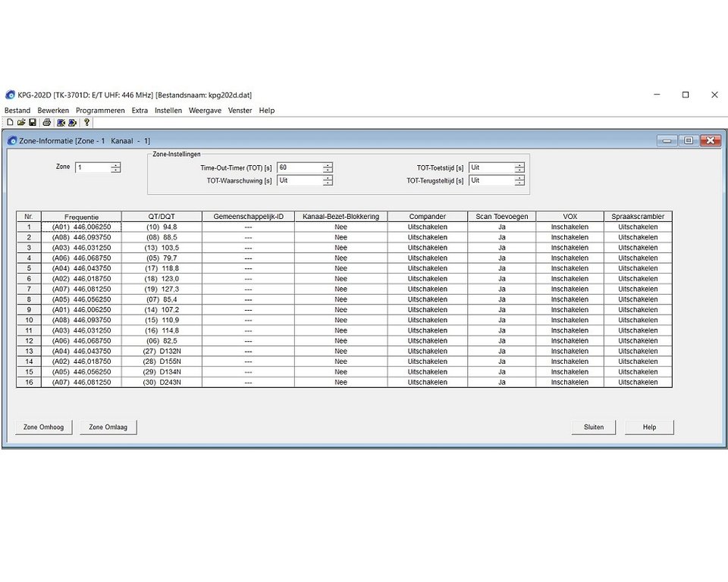Open the Bestand menu

tap(17, 111)
